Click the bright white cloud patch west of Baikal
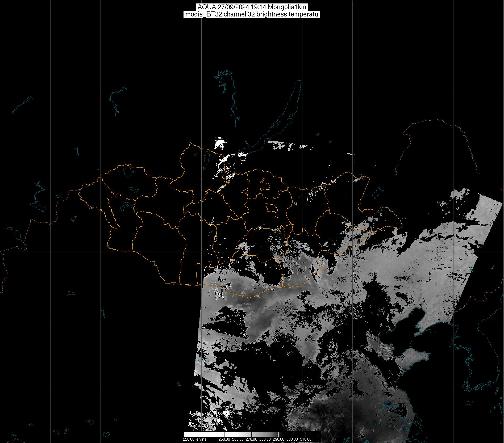 tap(219, 144)
